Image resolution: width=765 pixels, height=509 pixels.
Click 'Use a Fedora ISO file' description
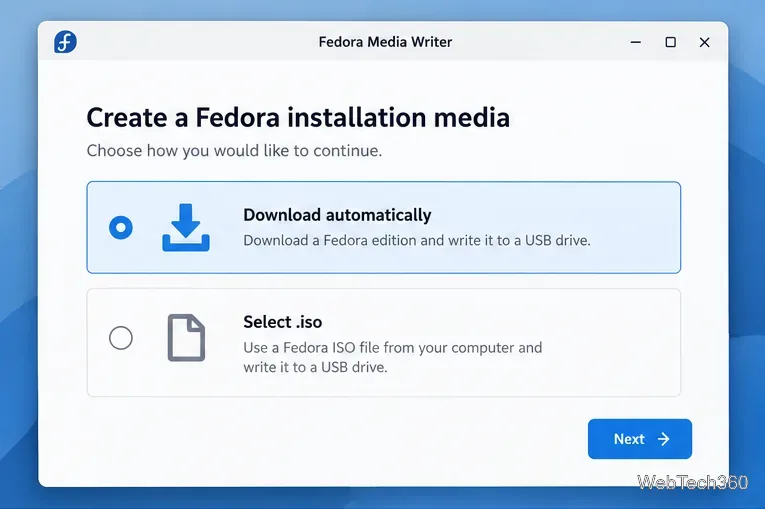[393, 357]
